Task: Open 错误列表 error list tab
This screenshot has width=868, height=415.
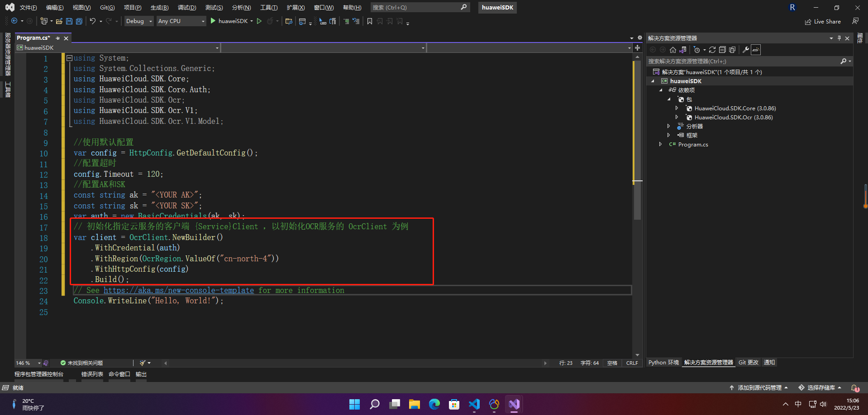Action: [x=92, y=374]
